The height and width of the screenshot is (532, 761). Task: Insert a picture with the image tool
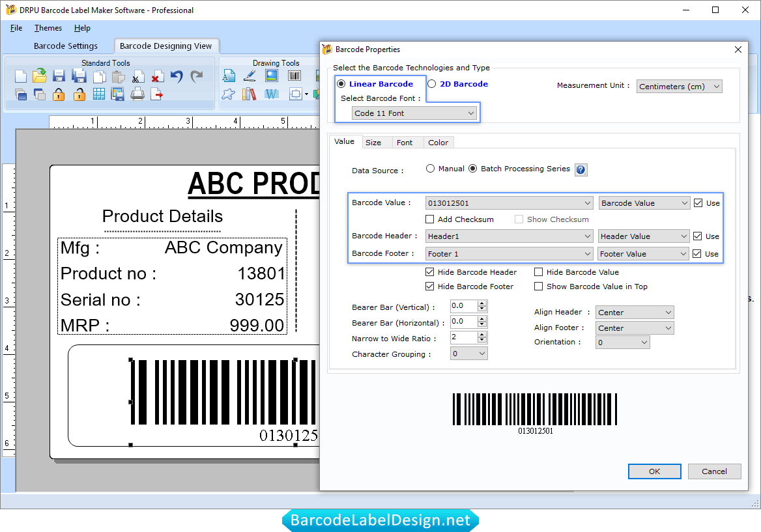point(271,76)
